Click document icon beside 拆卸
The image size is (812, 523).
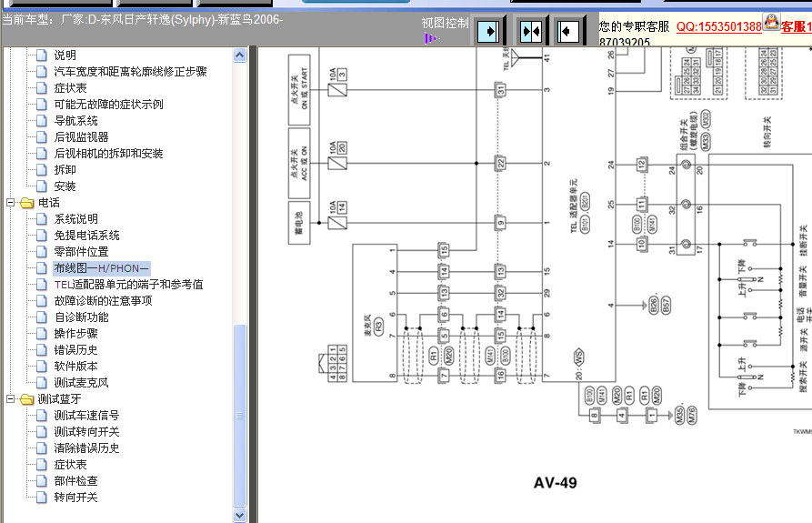[x=42, y=169]
